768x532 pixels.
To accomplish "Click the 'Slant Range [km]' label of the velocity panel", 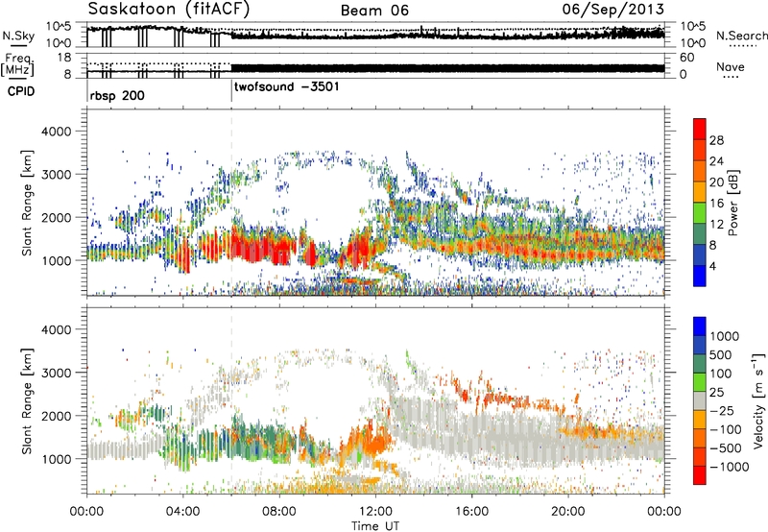I will click(x=27, y=401).
